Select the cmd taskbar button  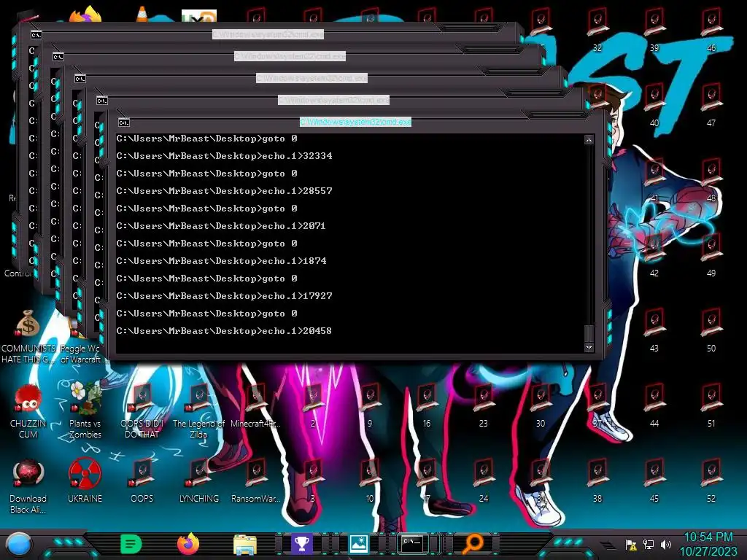pyautogui.click(x=413, y=543)
